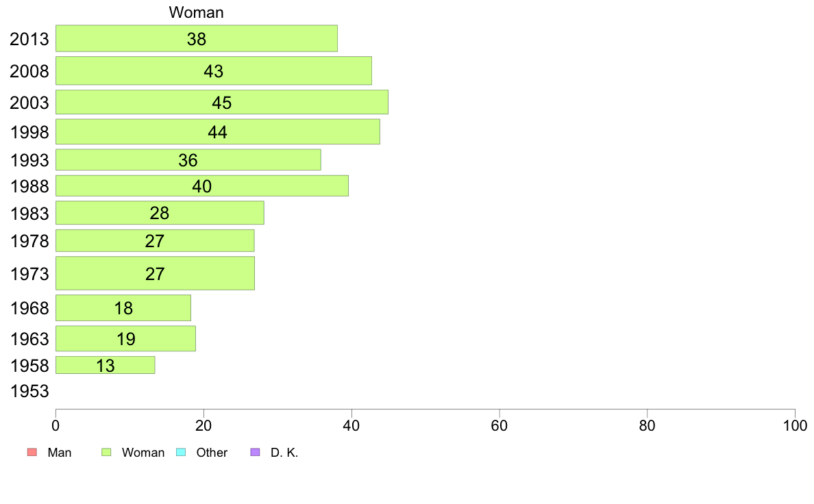Click the Woman chart title
Screen dimensions: 814x504
(196, 12)
